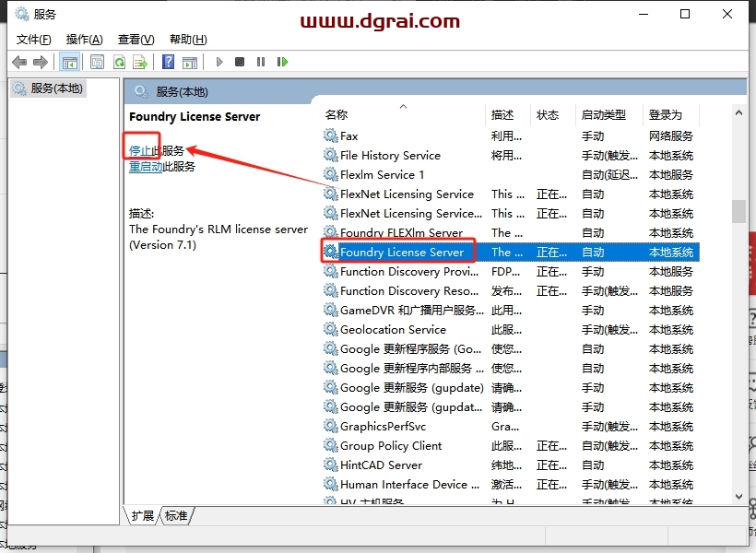This screenshot has height=553, width=756.
Task: Sort by the 登录为 column header
Action: 671,114
